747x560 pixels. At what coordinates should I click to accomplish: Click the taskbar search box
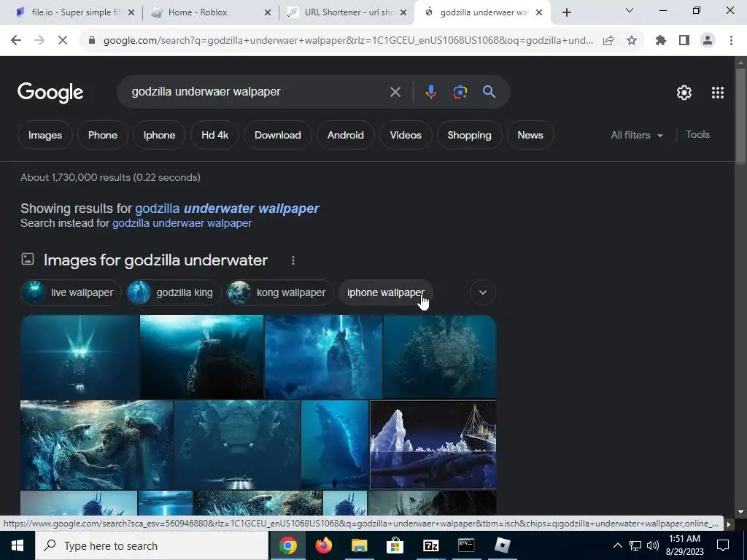click(152, 545)
